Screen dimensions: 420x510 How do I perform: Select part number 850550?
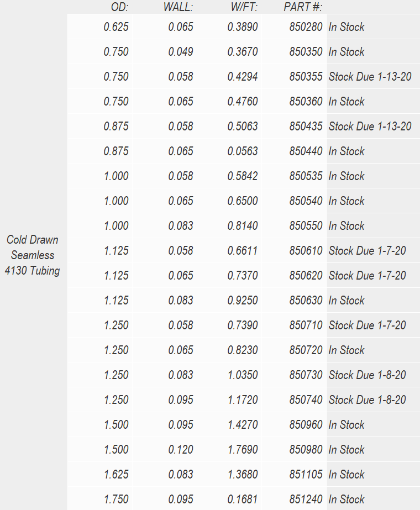pos(306,226)
